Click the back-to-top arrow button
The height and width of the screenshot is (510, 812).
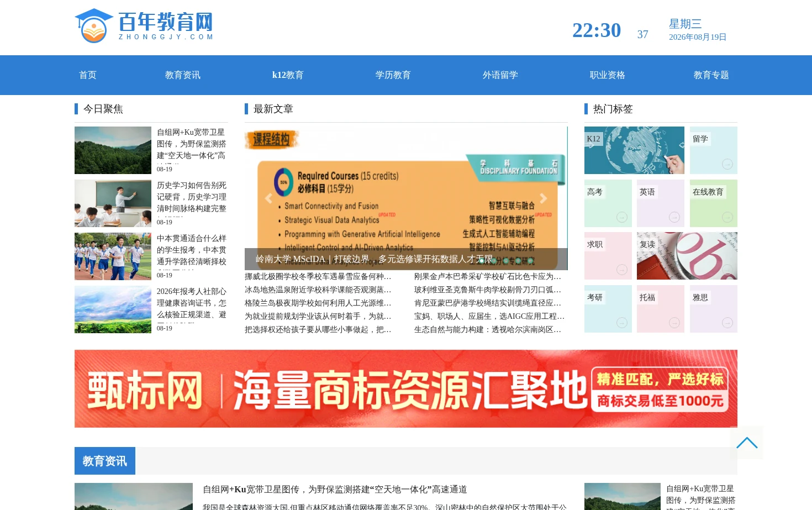pyautogui.click(x=747, y=443)
